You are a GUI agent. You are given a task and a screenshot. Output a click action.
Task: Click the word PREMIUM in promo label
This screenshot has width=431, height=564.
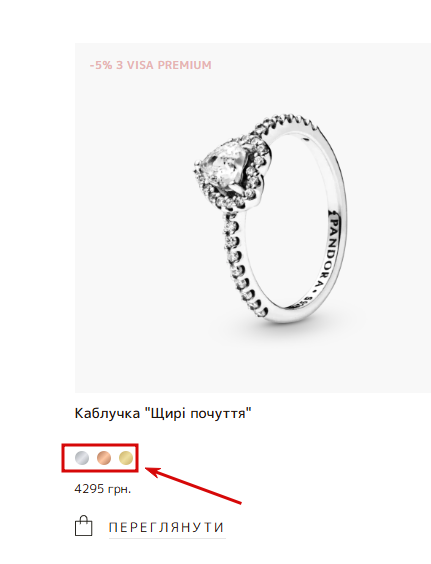point(185,65)
